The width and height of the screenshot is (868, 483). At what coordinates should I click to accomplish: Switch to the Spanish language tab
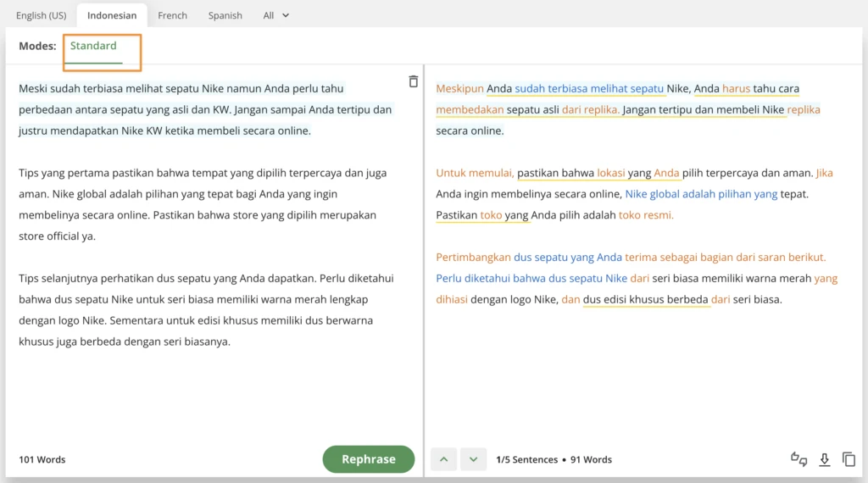(225, 15)
